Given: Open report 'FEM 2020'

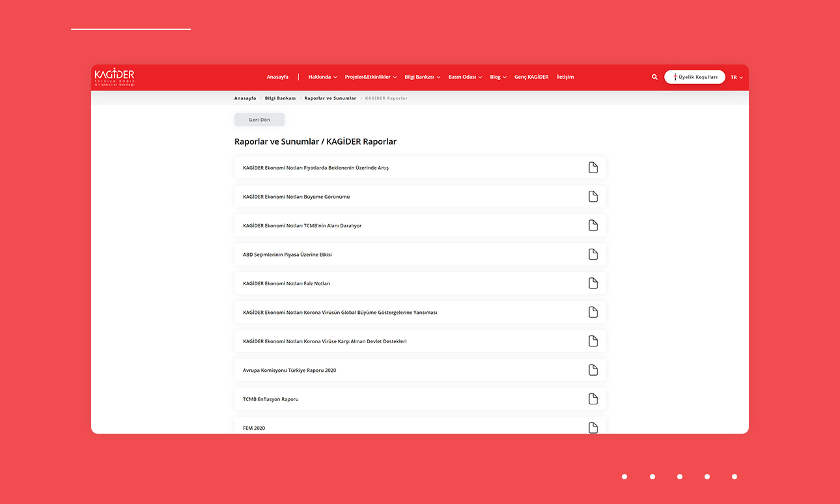Looking at the screenshot, I should tap(420, 425).
